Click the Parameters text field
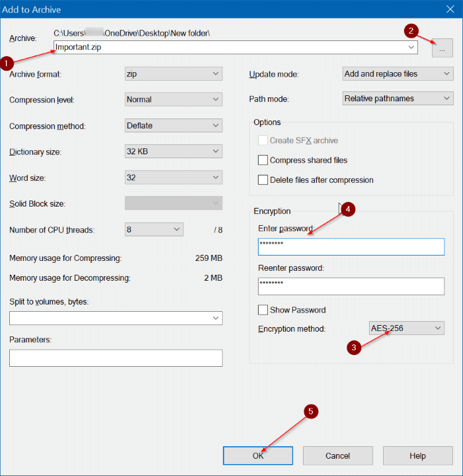 [x=116, y=358]
